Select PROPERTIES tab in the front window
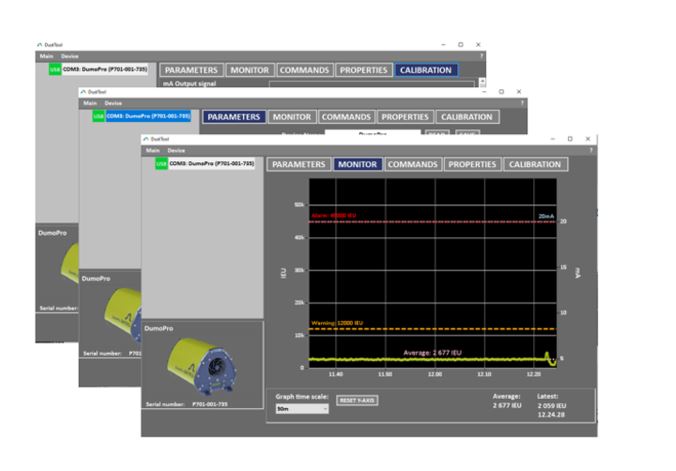 [472, 164]
